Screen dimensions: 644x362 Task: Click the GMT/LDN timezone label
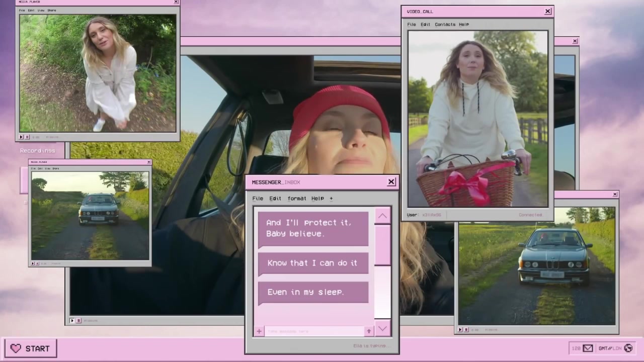click(x=609, y=348)
